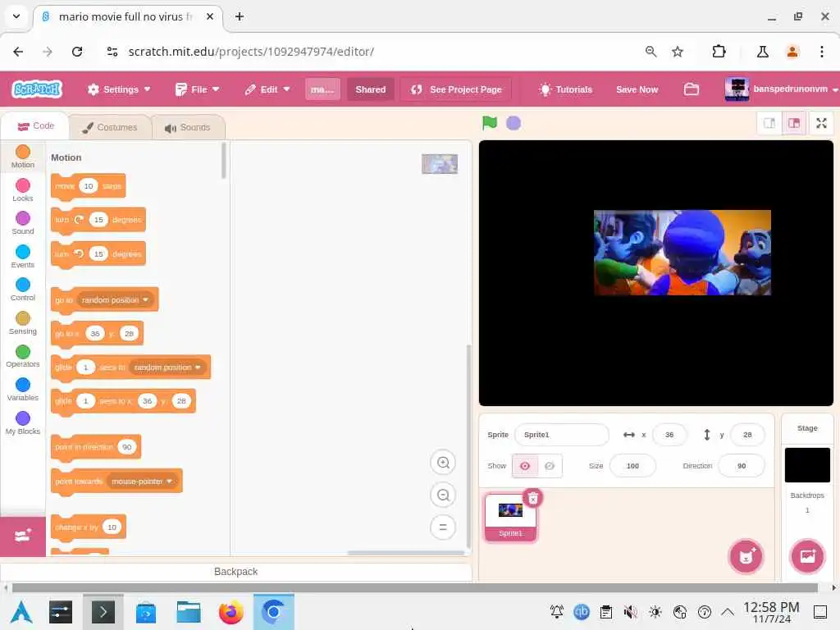Click the Choose a Backdrop button
The width and height of the screenshot is (840, 630).
tap(807, 556)
